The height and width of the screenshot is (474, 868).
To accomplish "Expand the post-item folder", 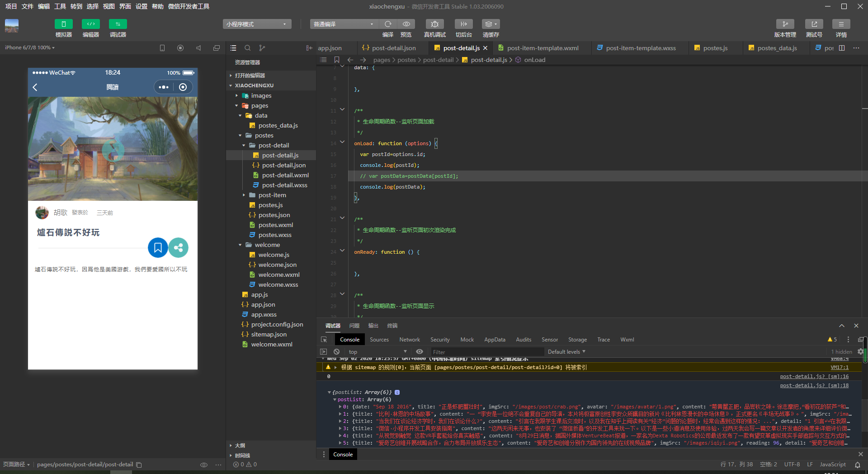I will coord(244,195).
